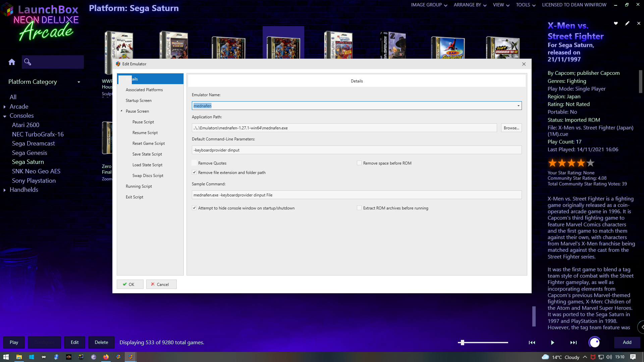Viewport: 644px width, 362px height.
Task: Open Firefox from taskbar
Action: pyautogui.click(x=106, y=357)
